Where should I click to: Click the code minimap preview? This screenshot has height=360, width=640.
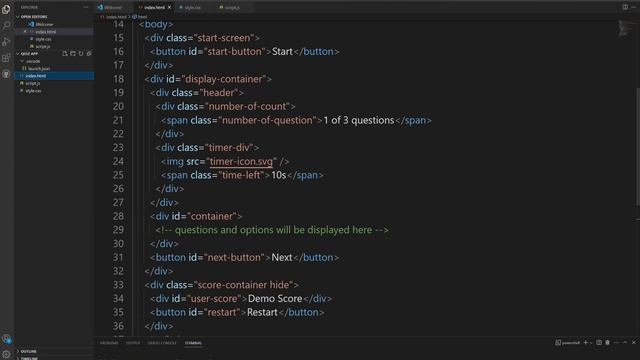(x=625, y=28)
